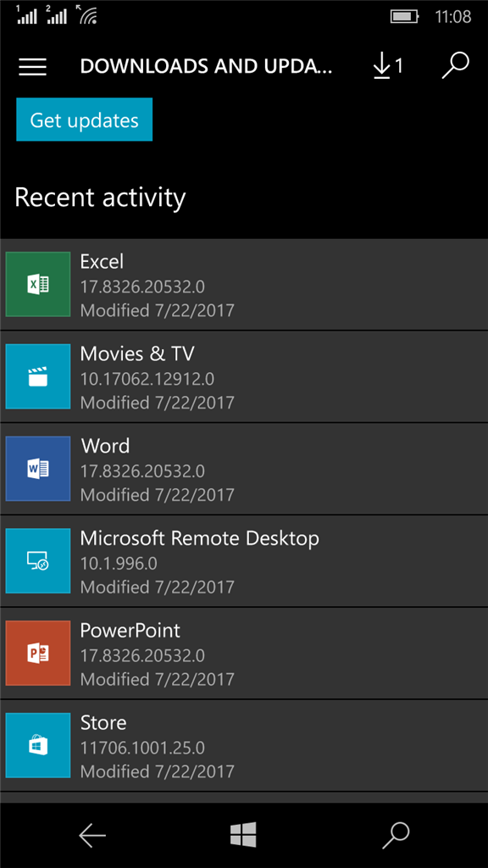The height and width of the screenshot is (868, 488).
Task: Select the orange PowerPoint app icon
Action: coord(38,653)
